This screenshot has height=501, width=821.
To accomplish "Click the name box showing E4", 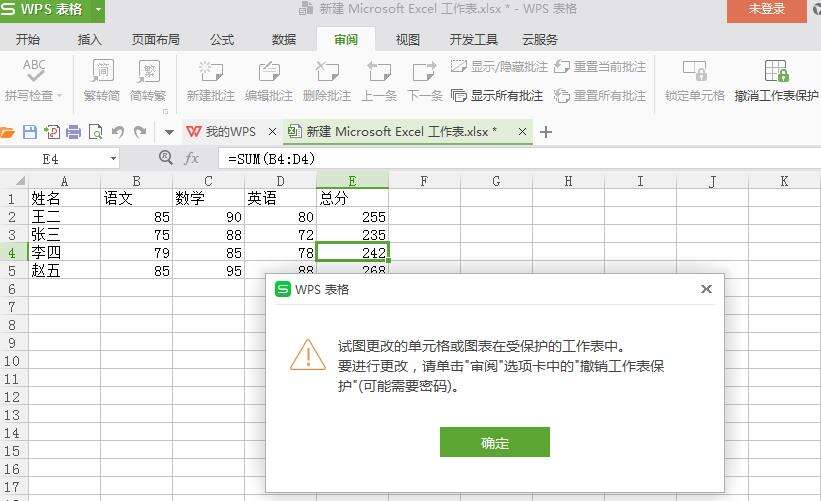I will 51,159.
